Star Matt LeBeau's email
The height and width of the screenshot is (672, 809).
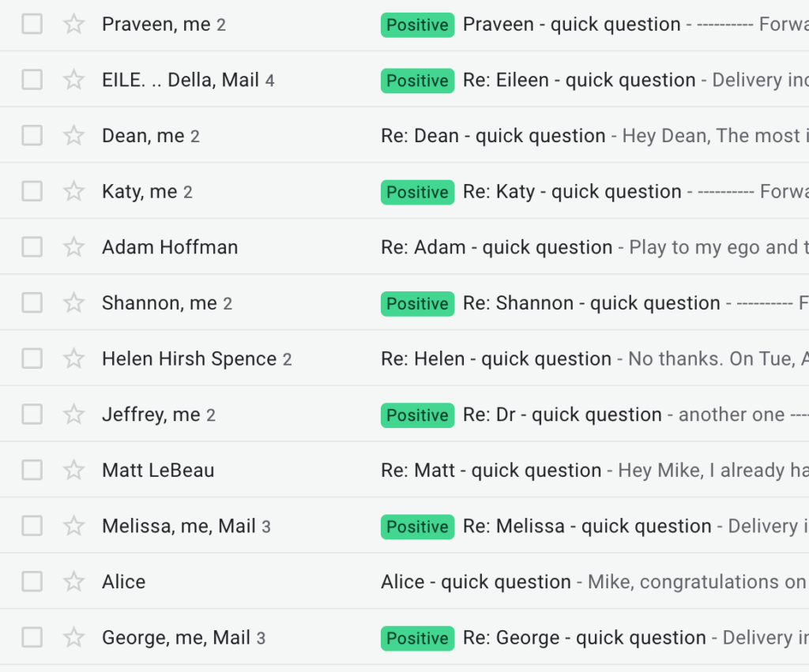click(x=73, y=470)
